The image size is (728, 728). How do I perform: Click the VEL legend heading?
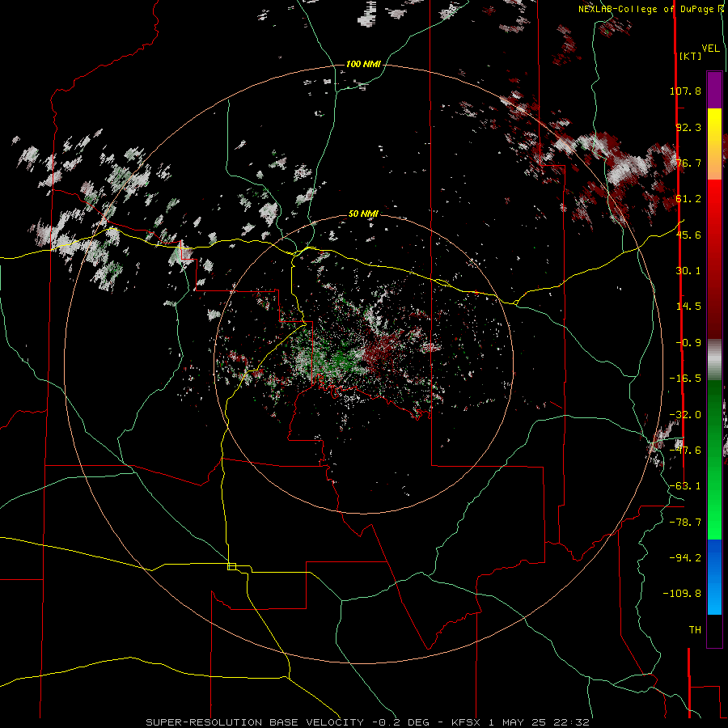710,49
